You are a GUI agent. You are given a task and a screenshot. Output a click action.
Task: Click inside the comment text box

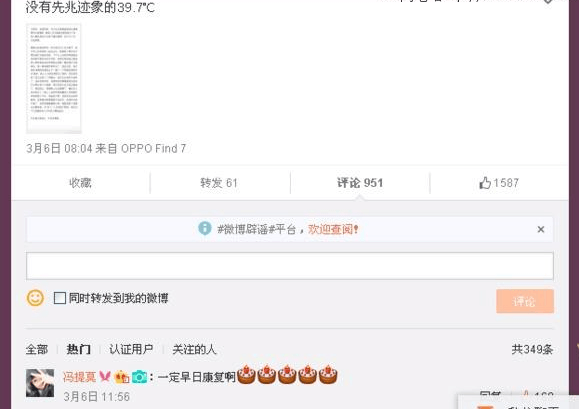pyautogui.click(x=290, y=266)
